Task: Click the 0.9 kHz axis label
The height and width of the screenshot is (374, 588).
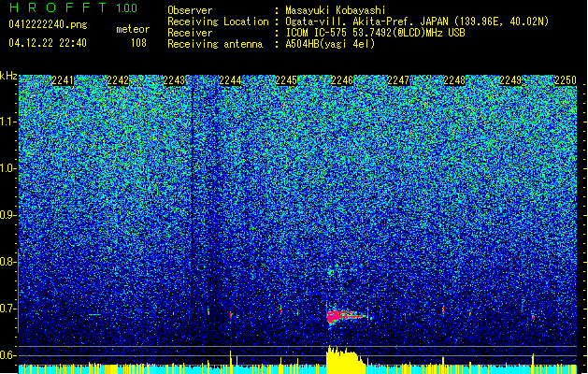Action: (7, 215)
